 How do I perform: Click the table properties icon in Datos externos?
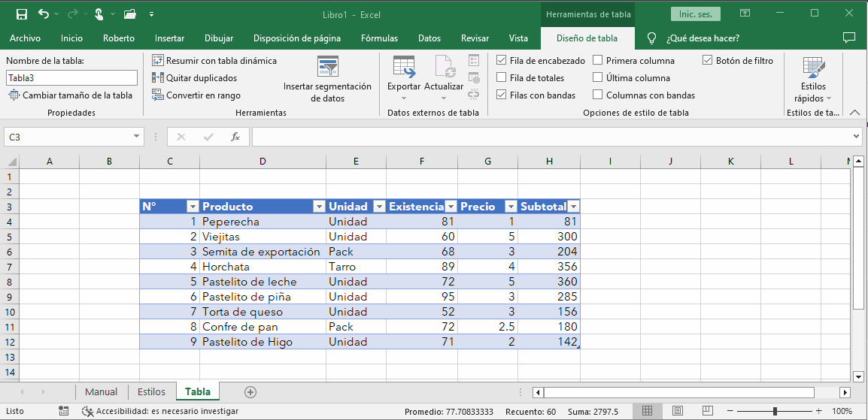click(473, 59)
